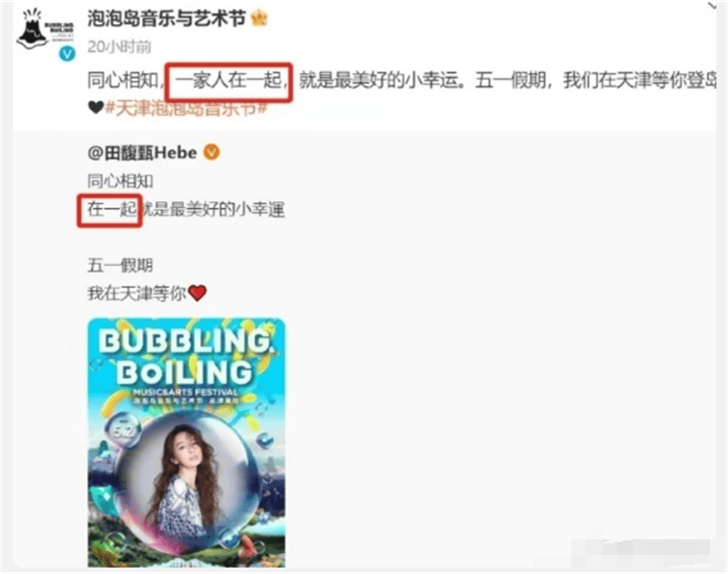
Task: Click the 五一假期 line in reposted post
Action: coord(120,266)
